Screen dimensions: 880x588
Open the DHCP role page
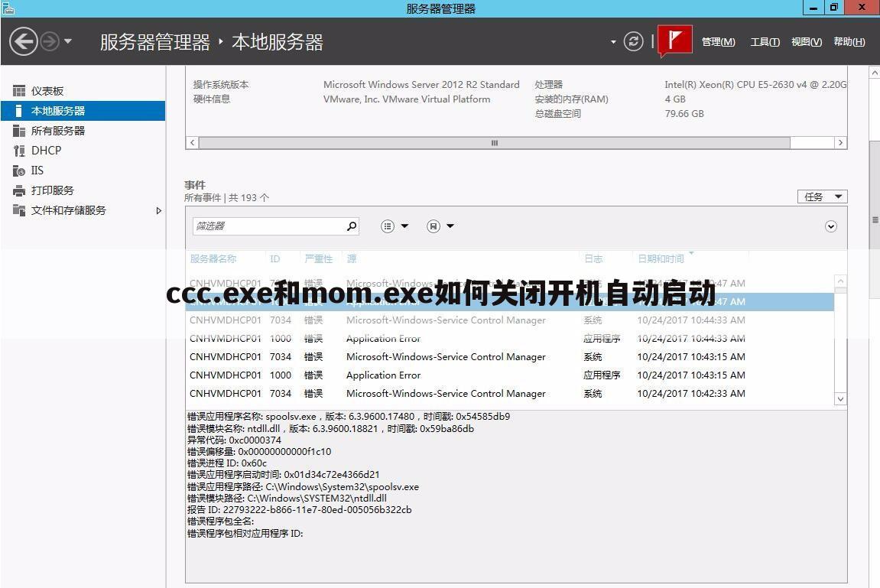(83, 151)
